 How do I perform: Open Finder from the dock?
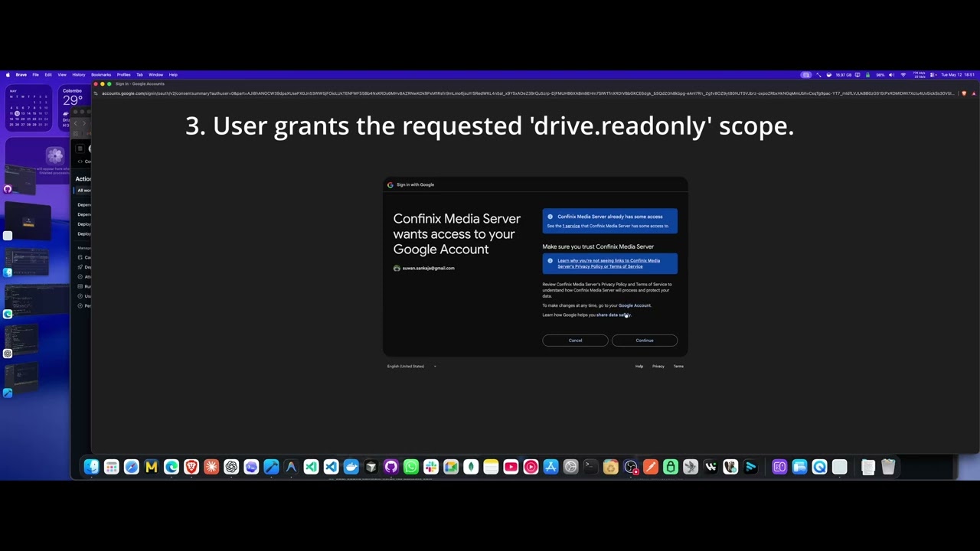(91, 467)
